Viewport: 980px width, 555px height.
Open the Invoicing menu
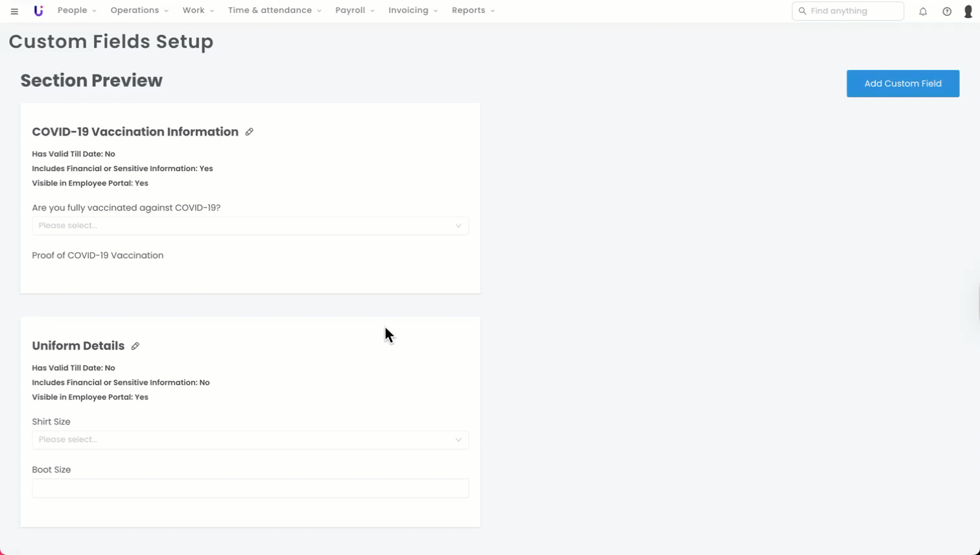(413, 10)
